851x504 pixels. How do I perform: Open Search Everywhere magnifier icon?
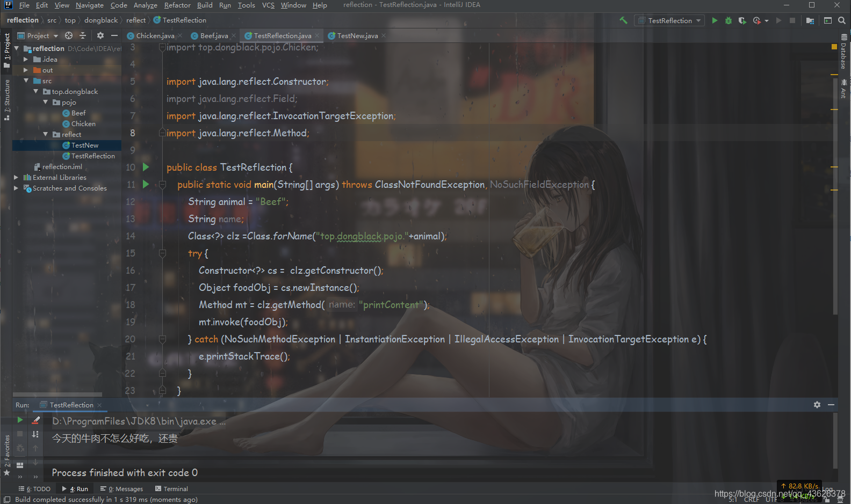point(842,20)
